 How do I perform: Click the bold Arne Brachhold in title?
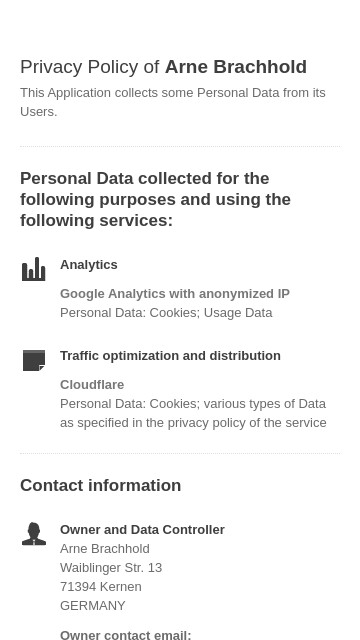coord(236,67)
